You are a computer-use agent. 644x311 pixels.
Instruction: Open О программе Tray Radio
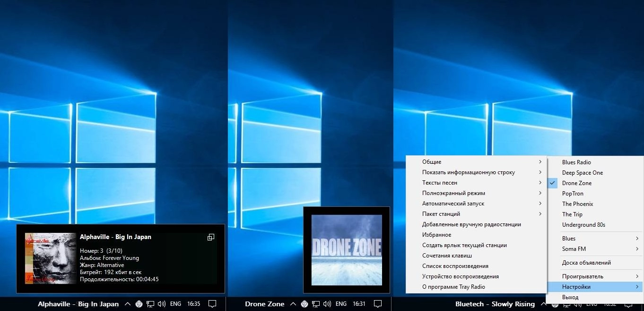pos(476,287)
